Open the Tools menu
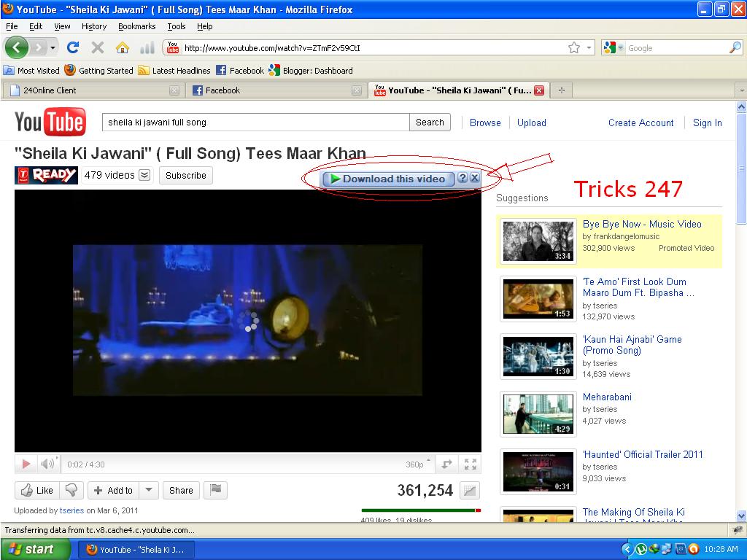The image size is (747, 560). coord(177,26)
